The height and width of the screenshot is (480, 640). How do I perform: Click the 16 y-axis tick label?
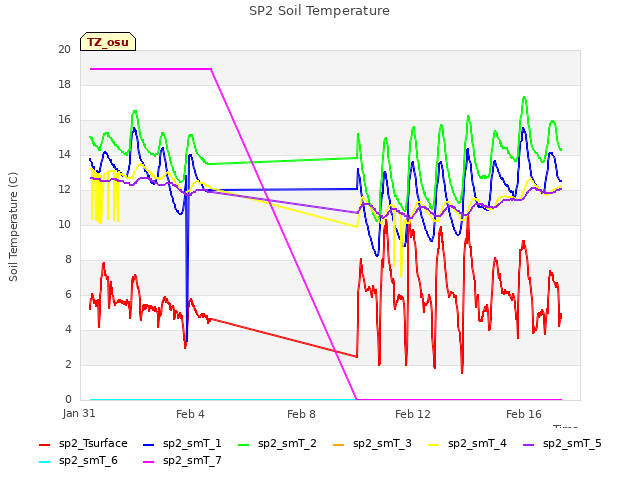tap(64, 120)
